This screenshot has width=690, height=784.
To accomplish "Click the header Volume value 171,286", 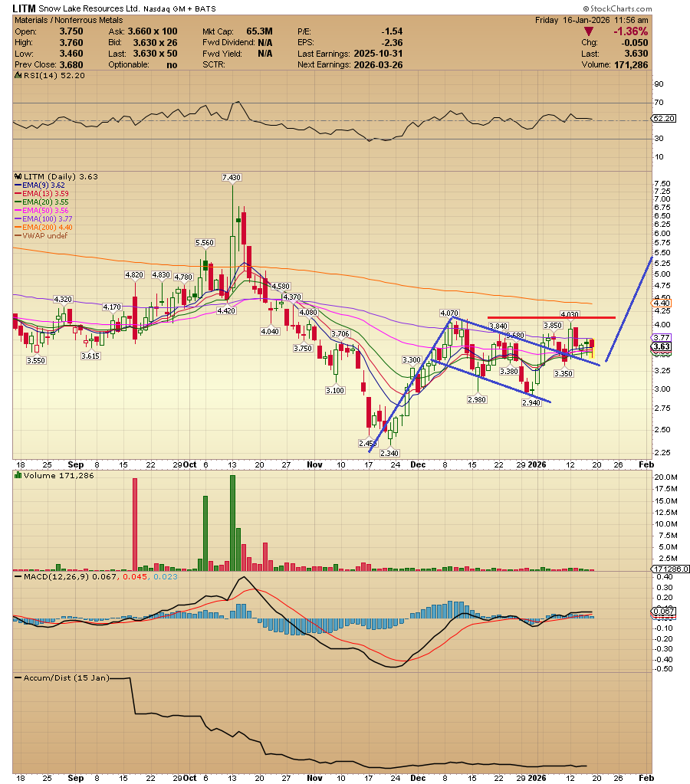I will pyautogui.click(x=630, y=65).
